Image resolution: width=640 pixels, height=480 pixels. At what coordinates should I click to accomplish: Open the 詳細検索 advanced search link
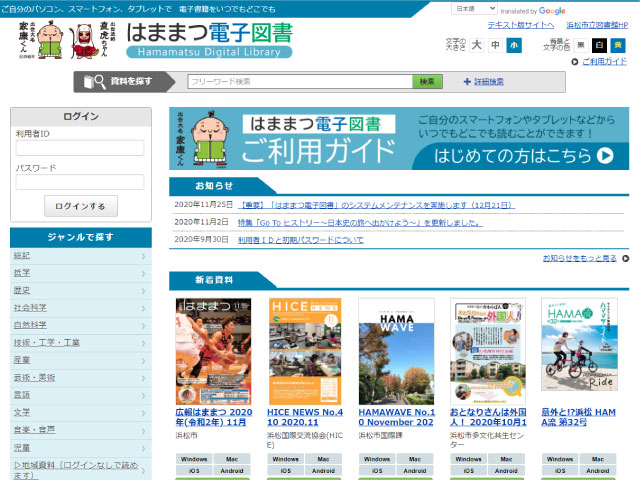pos(489,82)
